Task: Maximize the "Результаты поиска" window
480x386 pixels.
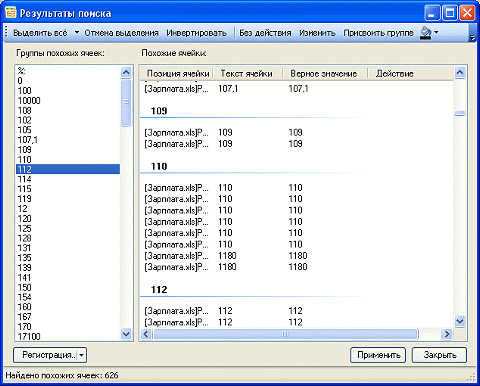Action: tap(450, 13)
